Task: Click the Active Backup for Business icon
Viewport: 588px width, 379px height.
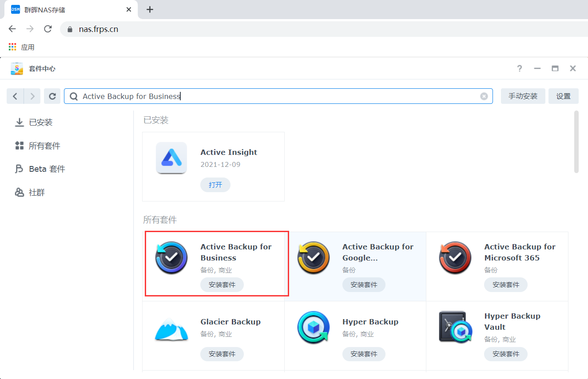Action: pos(171,258)
